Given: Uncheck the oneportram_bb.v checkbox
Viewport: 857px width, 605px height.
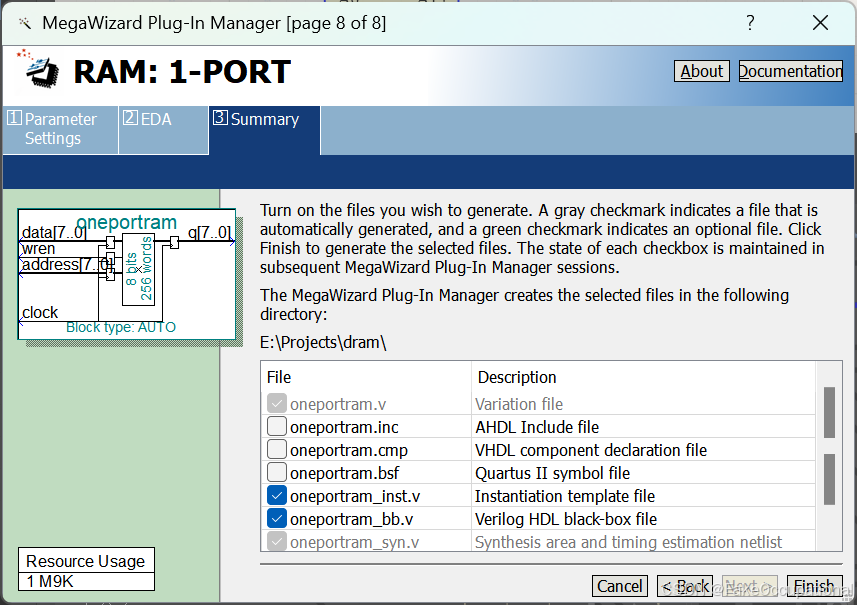Looking at the screenshot, I should [x=277, y=519].
